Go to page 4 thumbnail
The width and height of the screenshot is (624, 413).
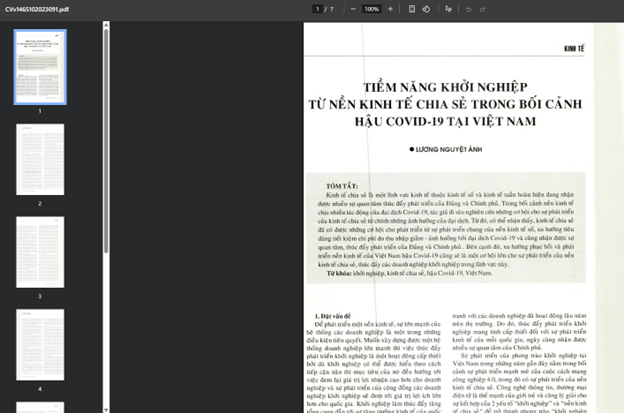(x=40, y=345)
